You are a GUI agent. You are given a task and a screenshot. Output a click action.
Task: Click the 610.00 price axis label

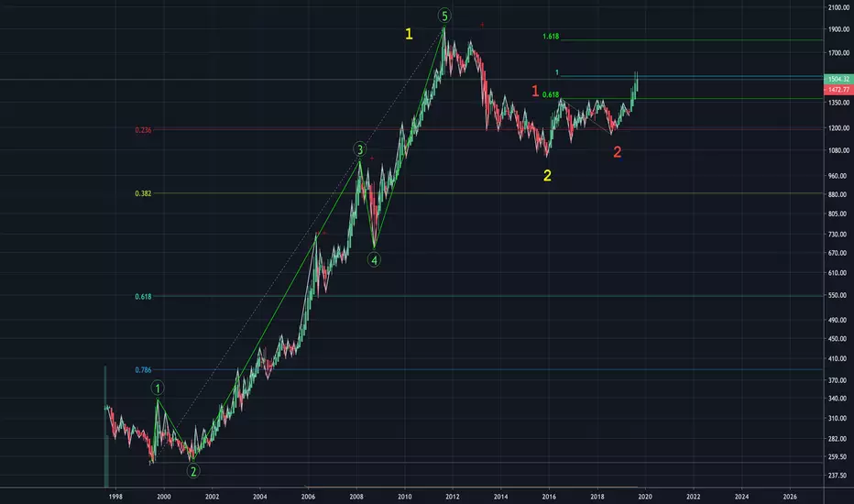point(838,273)
